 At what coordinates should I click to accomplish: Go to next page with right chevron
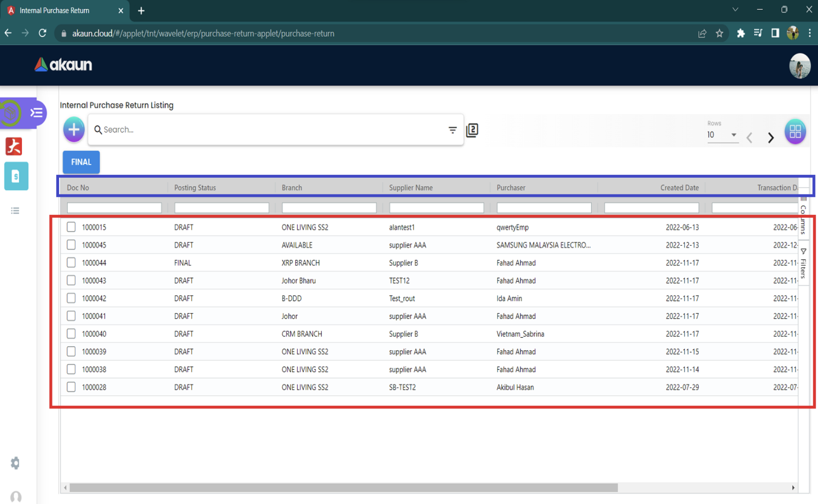click(770, 138)
